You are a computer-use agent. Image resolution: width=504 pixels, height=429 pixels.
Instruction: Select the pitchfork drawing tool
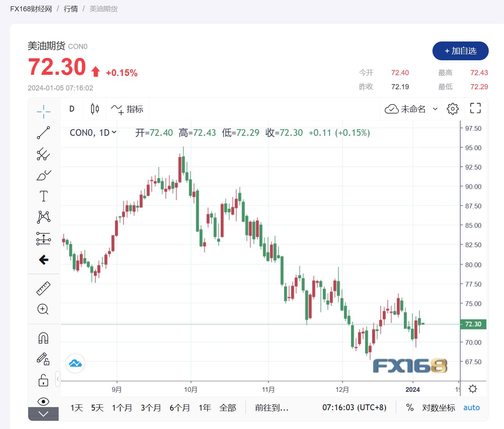point(43,154)
